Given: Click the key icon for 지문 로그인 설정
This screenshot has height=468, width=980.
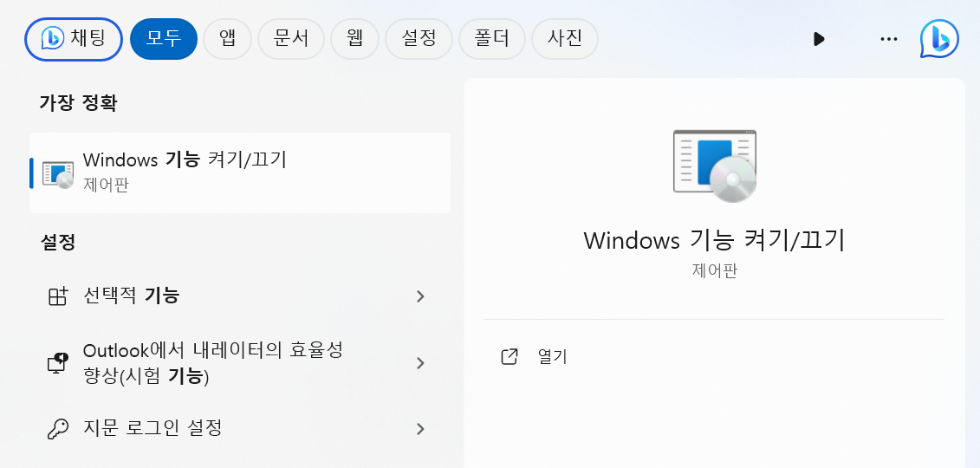Looking at the screenshot, I should coord(57,429).
